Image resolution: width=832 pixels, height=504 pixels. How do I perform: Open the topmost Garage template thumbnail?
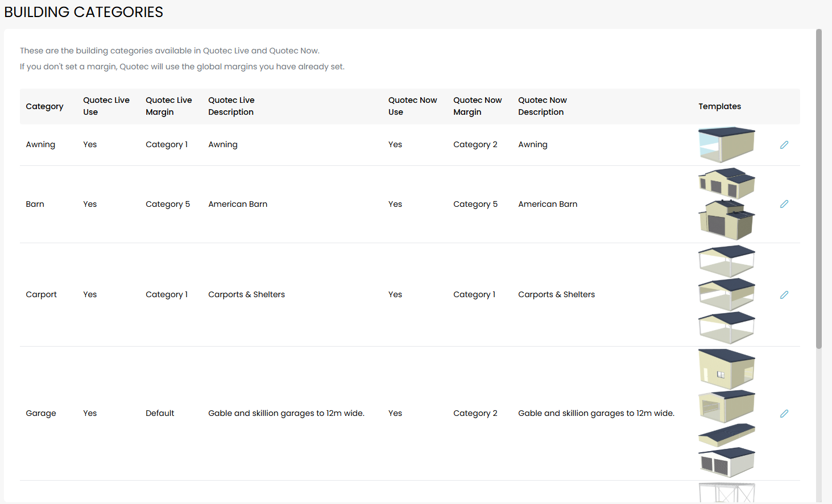pos(726,369)
